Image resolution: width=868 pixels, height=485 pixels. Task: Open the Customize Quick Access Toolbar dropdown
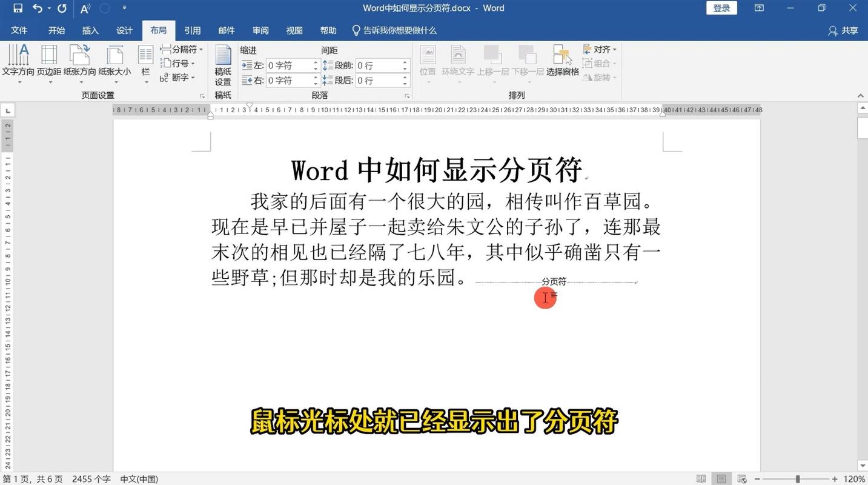(124, 8)
